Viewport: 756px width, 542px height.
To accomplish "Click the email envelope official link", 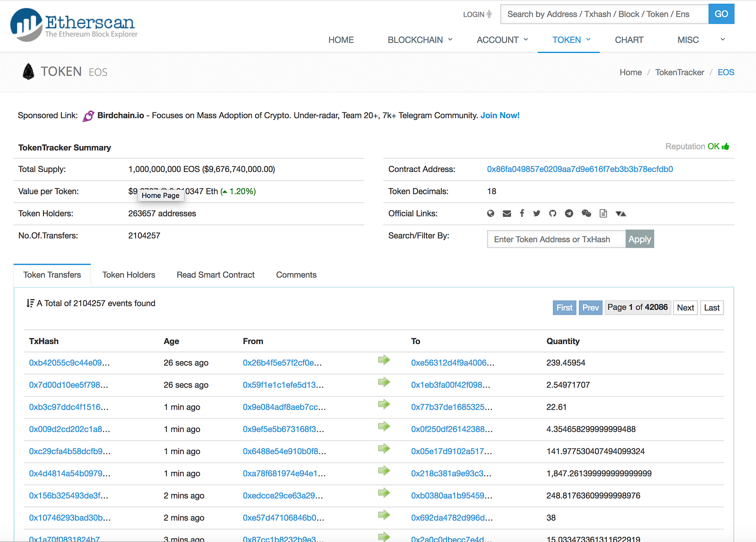I will point(507,214).
